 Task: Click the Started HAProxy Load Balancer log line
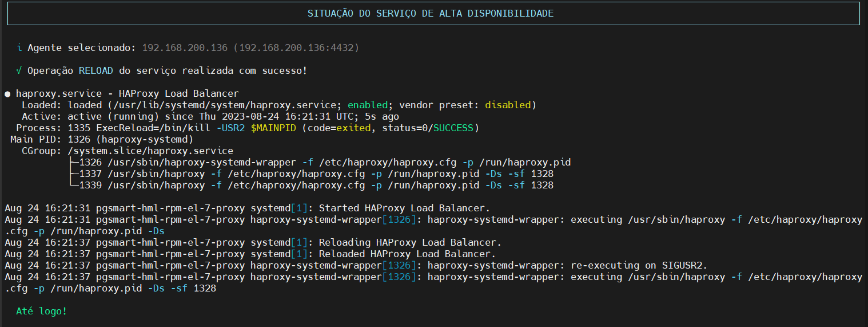click(x=247, y=208)
